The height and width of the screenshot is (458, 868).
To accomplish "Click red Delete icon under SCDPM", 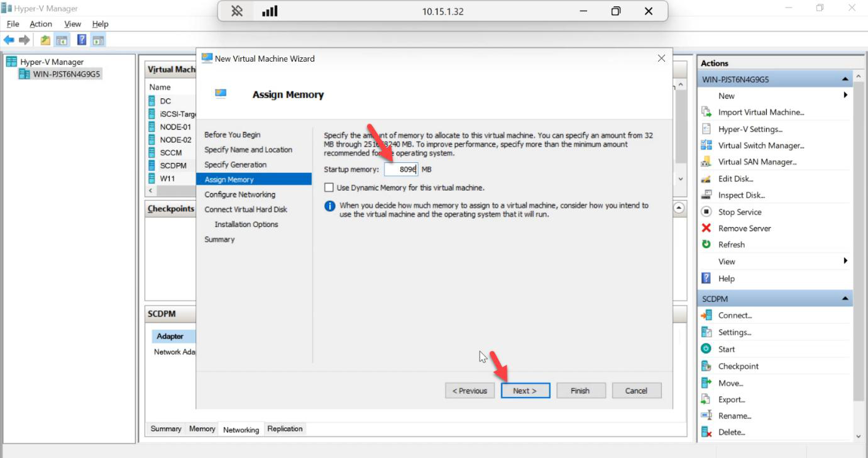I will pos(706,432).
